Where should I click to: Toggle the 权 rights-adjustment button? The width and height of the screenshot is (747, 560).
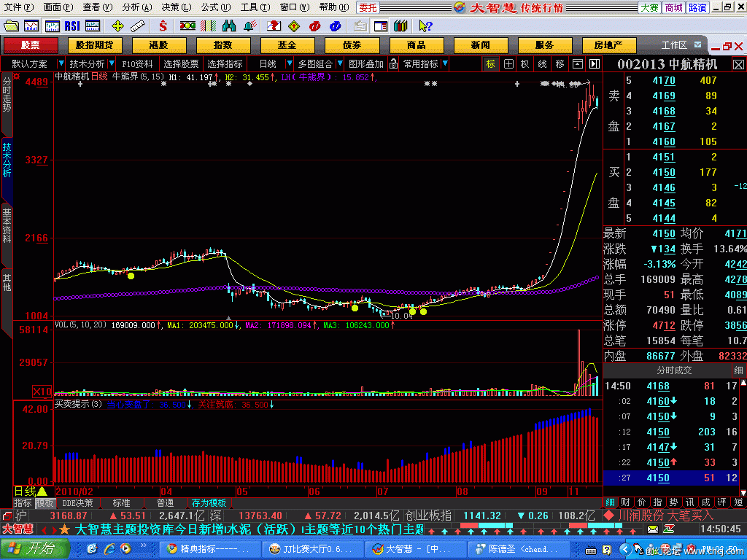point(525,63)
